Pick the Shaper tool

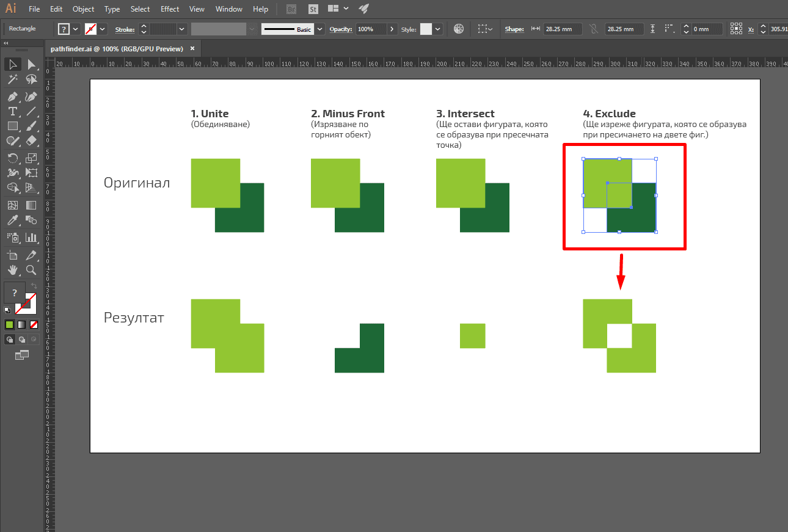point(12,140)
